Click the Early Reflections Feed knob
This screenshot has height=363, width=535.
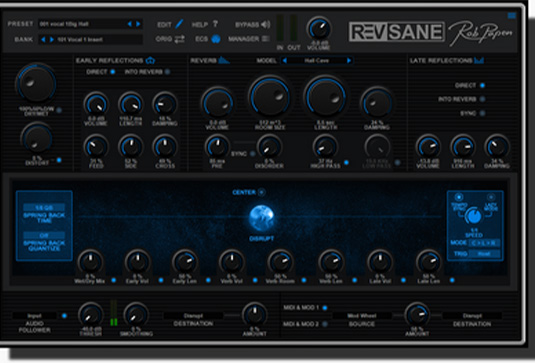96,147
